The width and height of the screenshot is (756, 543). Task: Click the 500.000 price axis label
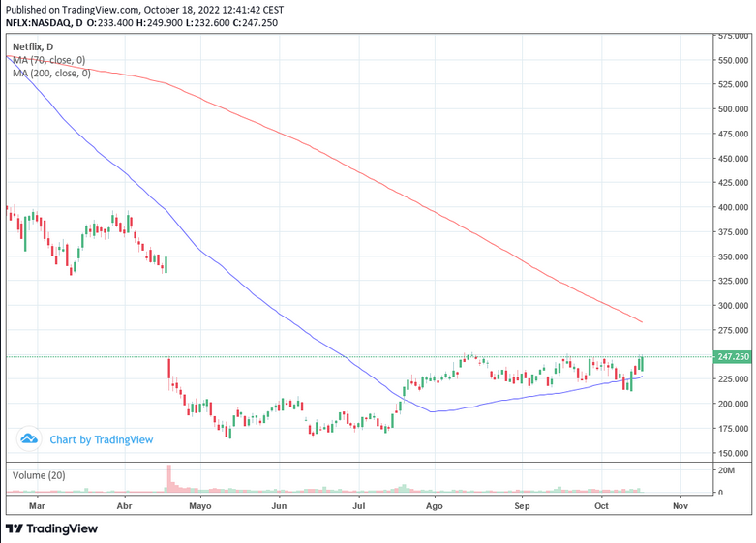point(733,109)
